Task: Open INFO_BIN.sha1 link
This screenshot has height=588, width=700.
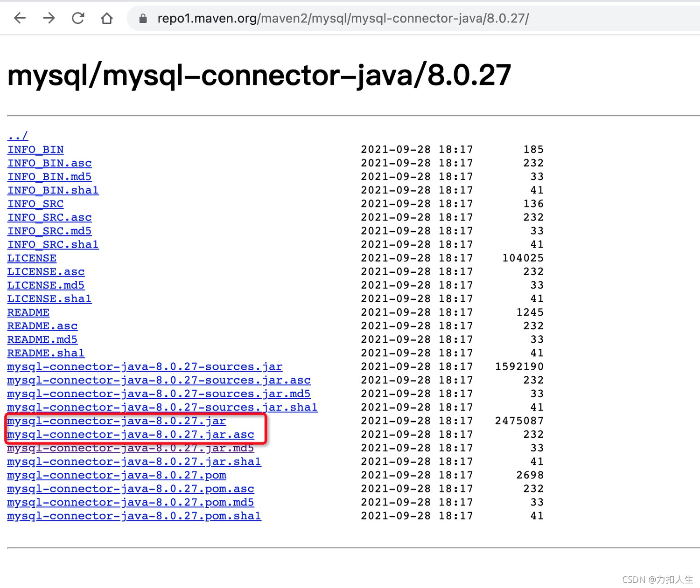Action: point(53,190)
